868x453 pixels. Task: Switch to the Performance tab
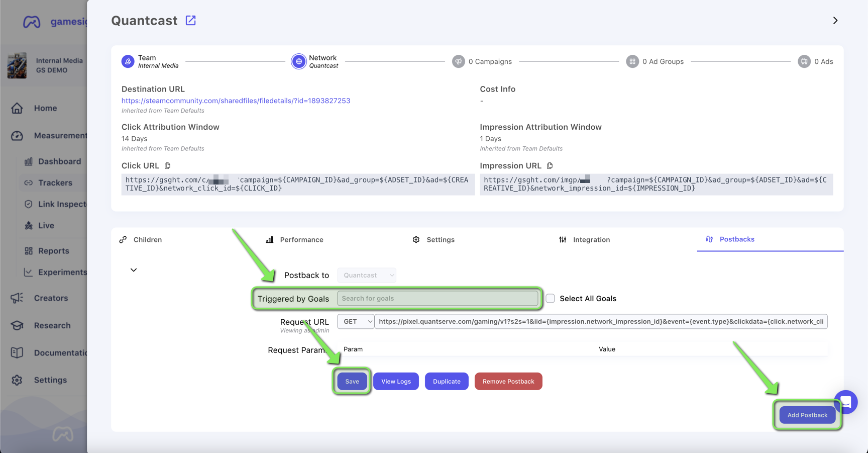point(294,240)
